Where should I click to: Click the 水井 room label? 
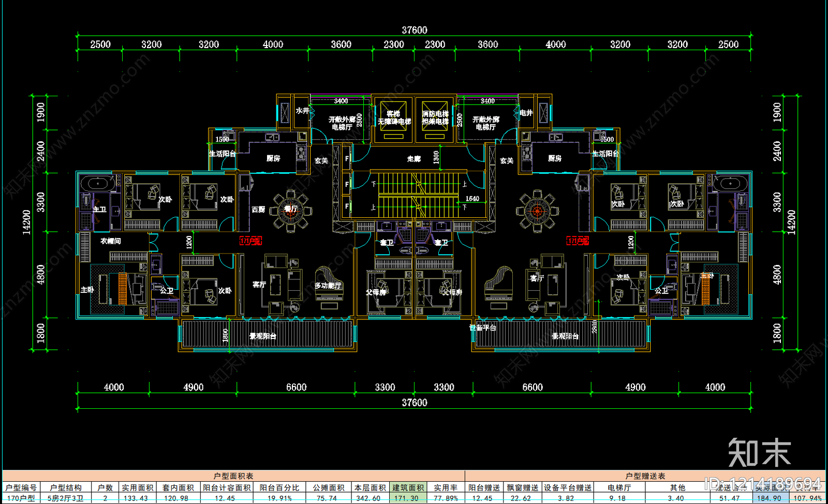tap(302, 111)
